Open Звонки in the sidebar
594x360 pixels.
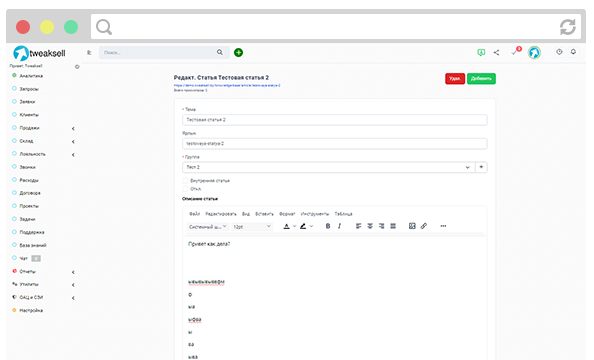27,167
